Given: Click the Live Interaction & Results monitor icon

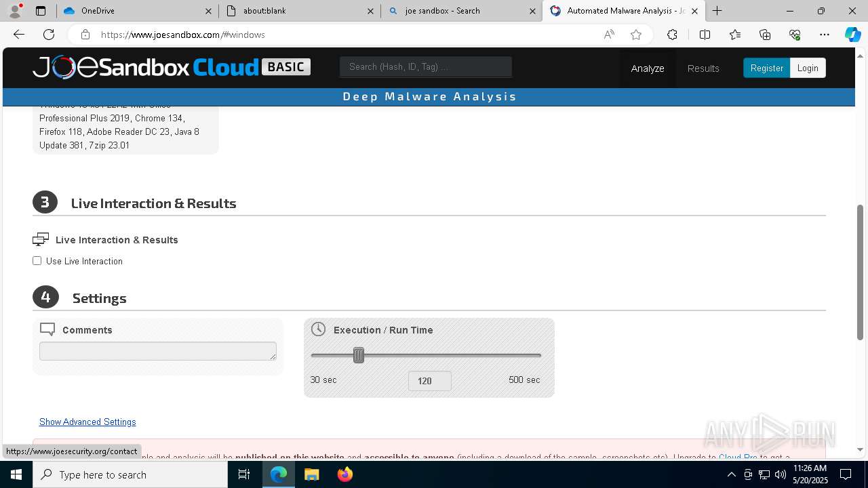Looking at the screenshot, I should click(41, 239).
